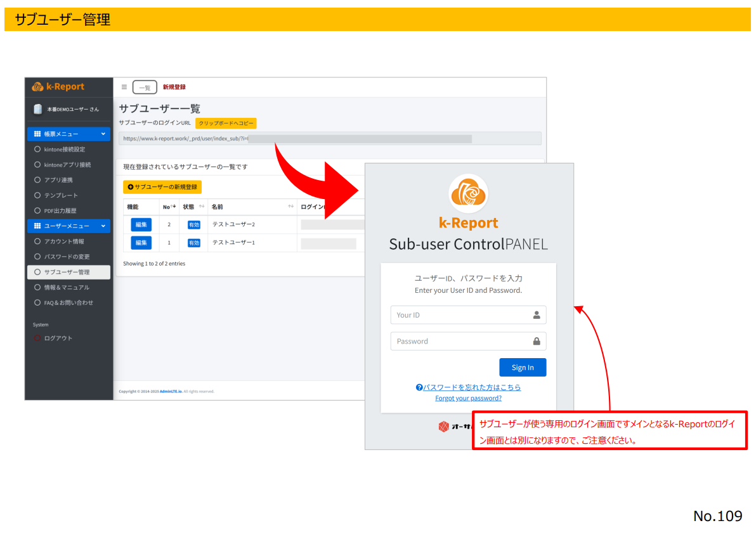Image resolution: width=756 pixels, height=535 pixels.
Task: Open the 一覧 tab
Action: pos(145,87)
